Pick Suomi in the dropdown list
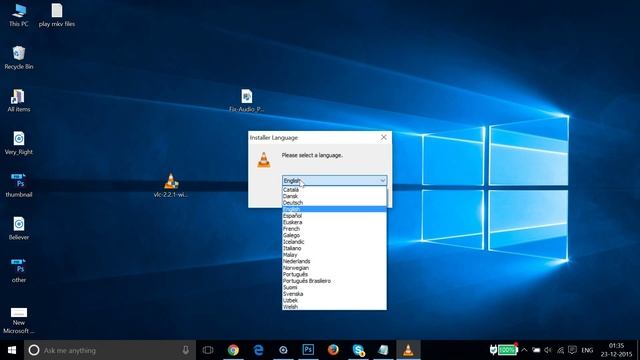This screenshot has width=640, height=360. 334,287
